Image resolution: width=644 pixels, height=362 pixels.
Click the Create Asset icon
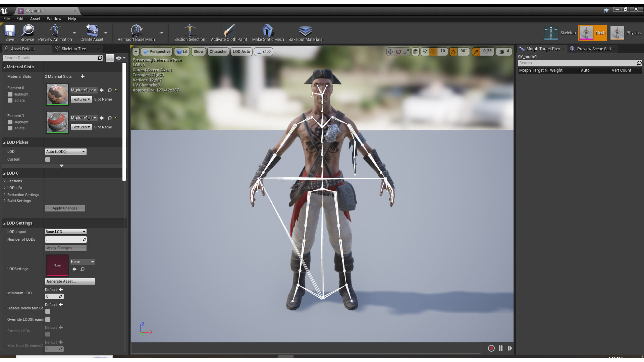coord(92,33)
